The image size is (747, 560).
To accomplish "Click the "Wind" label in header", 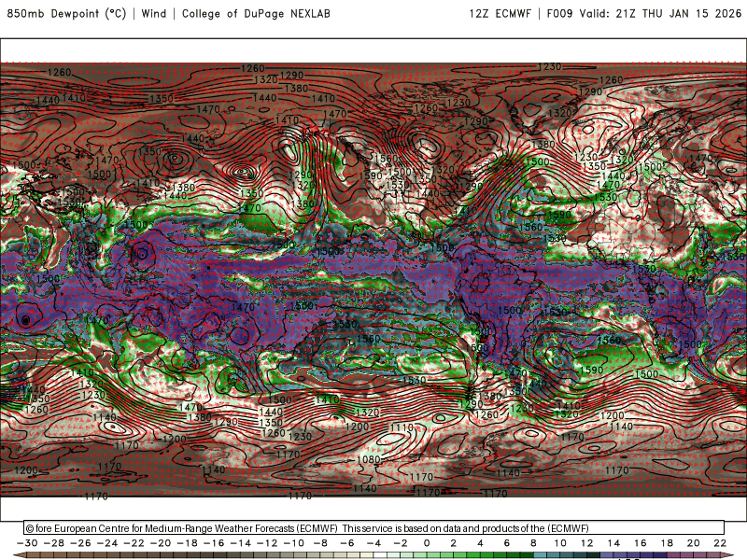I will click(x=154, y=14).
